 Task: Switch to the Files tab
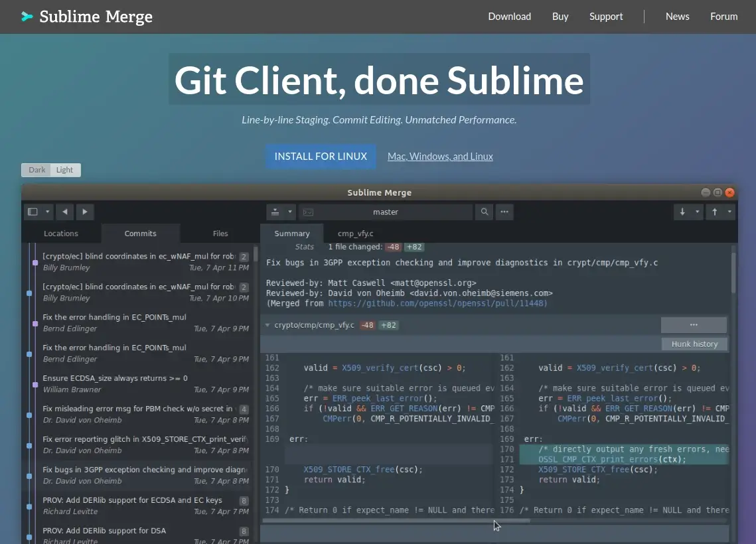[x=220, y=233]
